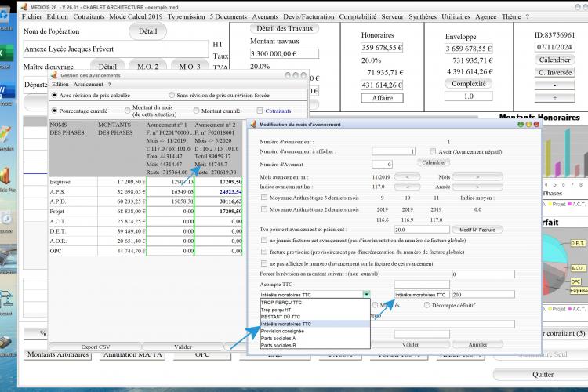
Task: Click the Quitter button
Action: pos(543,375)
